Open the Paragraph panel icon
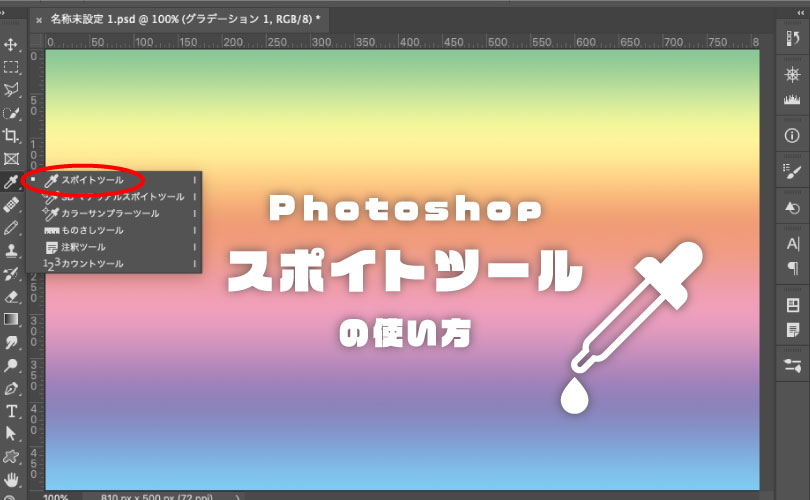The image size is (810, 500). pos(792,268)
